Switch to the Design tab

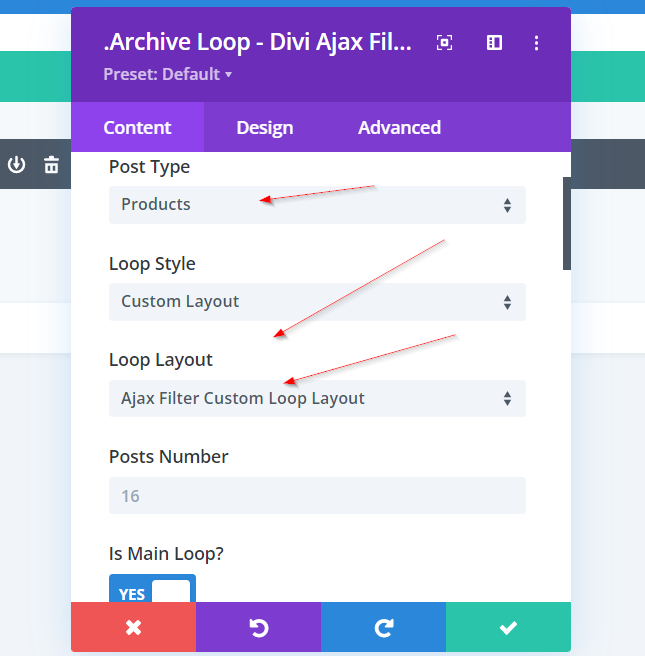[x=264, y=128]
